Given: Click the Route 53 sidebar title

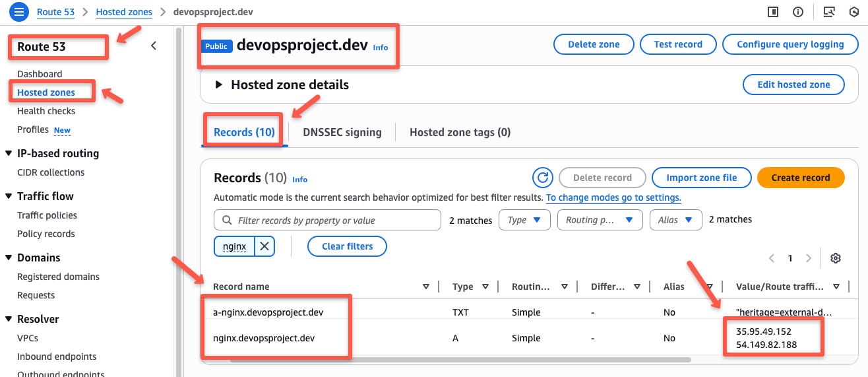Looking at the screenshot, I should [42, 47].
